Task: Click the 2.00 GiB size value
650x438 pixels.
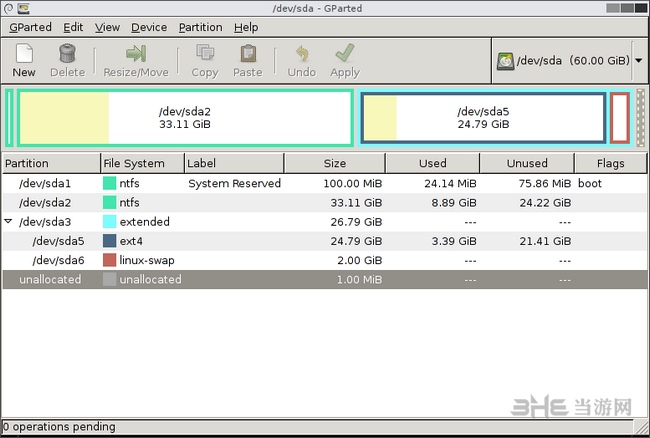Action: [x=359, y=260]
